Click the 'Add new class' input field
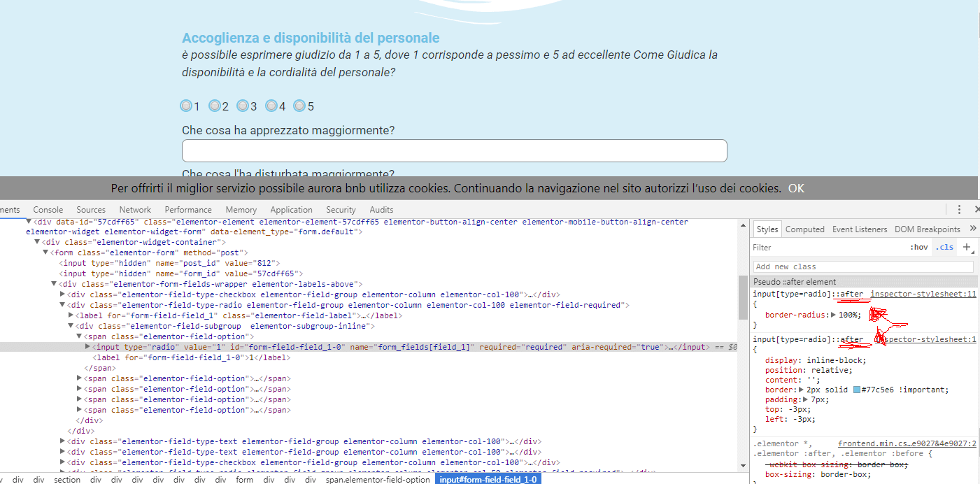 863,266
